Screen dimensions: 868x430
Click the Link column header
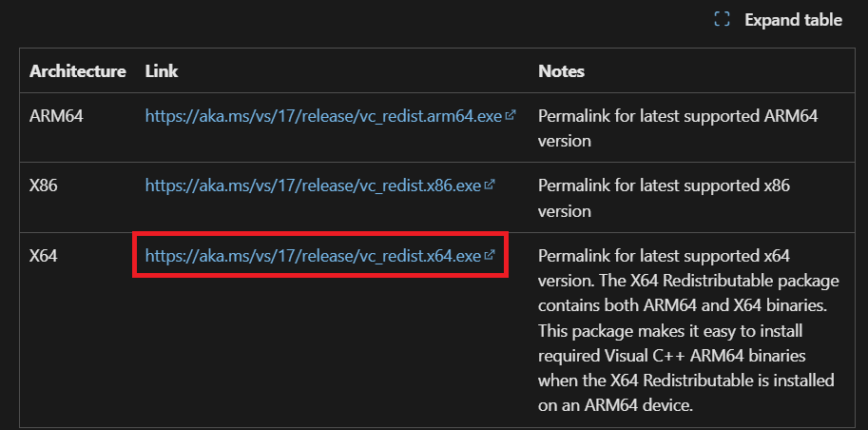tap(162, 71)
